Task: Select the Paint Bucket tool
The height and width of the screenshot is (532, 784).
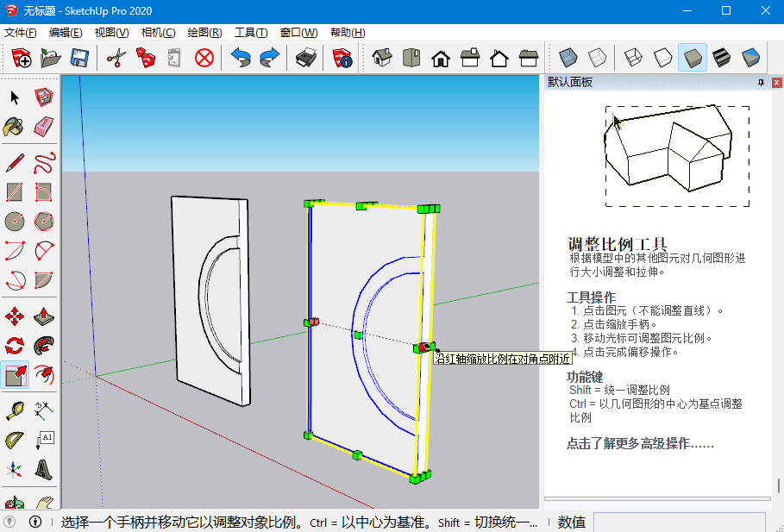Action: point(15,127)
